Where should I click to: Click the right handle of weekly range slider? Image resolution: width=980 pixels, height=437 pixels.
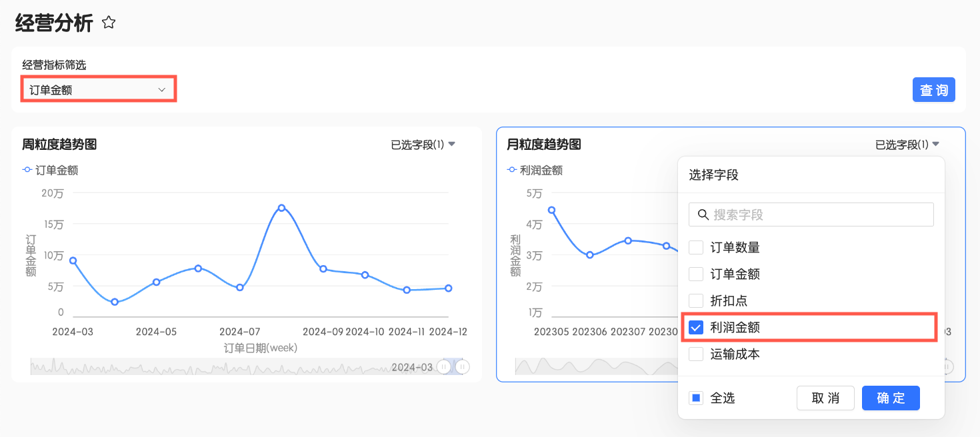(x=462, y=366)
